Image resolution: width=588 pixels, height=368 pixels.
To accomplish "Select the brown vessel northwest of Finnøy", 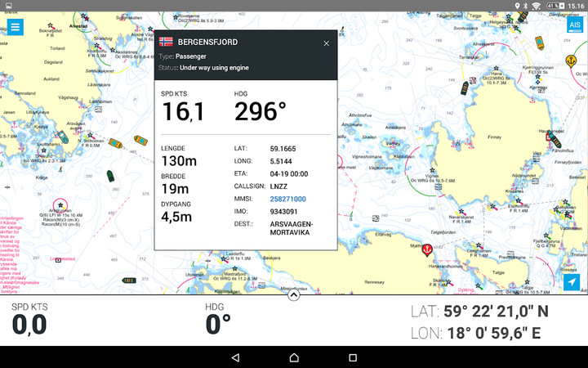I will (465, 87).
